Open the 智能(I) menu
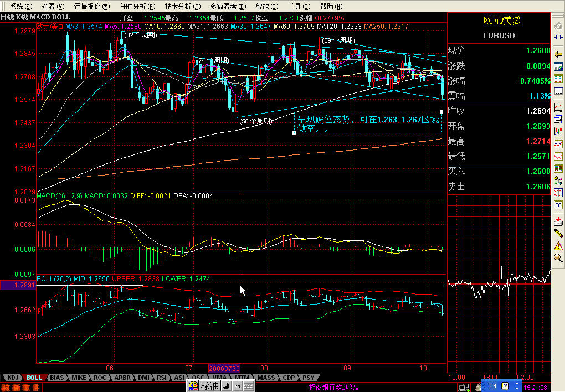 (266, 7)
